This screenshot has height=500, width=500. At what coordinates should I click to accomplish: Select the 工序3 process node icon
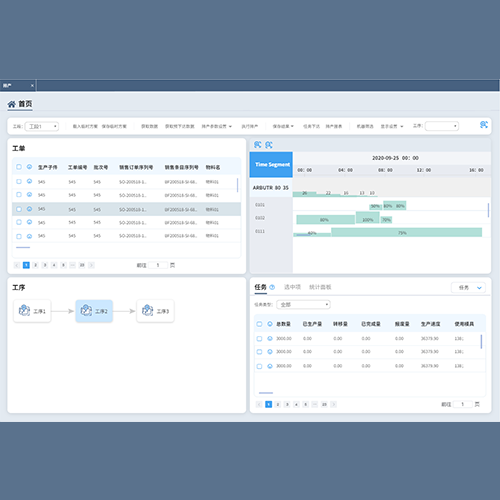[147, 310]
